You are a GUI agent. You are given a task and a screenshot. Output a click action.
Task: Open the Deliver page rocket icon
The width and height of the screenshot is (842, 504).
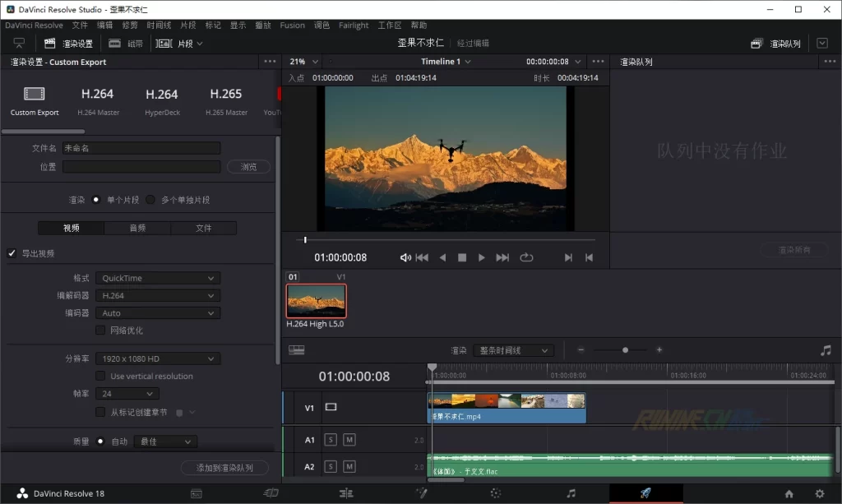click(x=645, y=493)
